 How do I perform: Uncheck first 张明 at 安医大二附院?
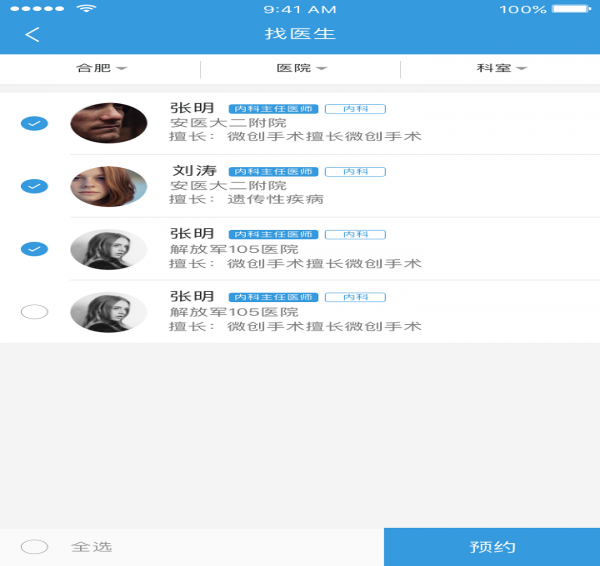click(x=34, y=123)
